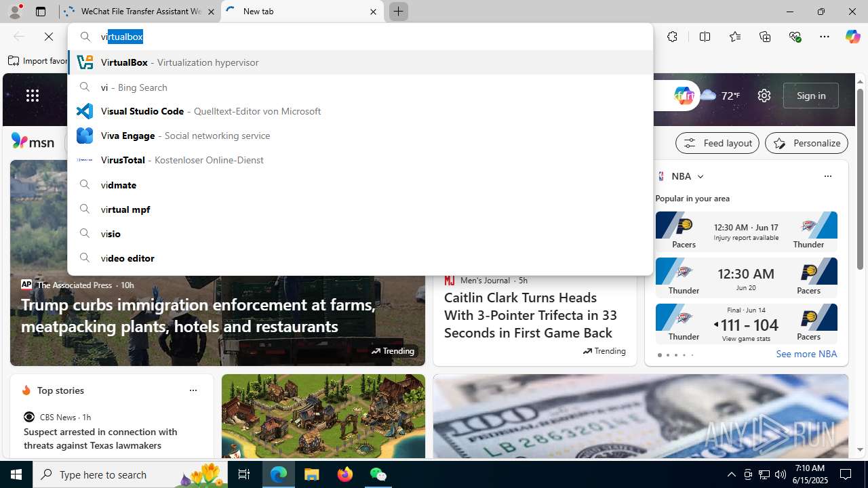Open the notification center icon
This screenshot has width=868, height=488.
pos(846,474)
